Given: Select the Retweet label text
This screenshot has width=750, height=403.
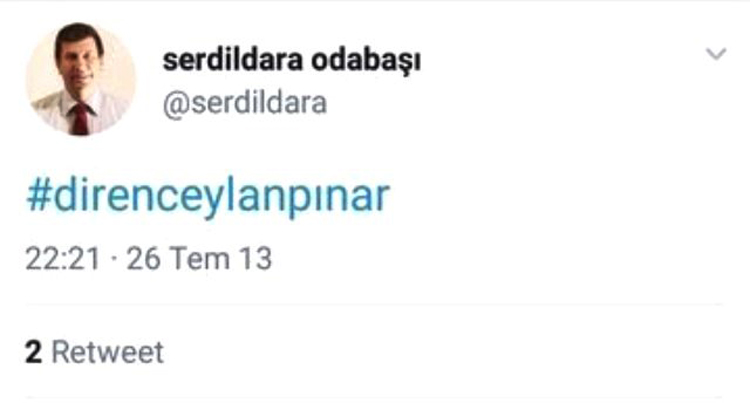Looking at the screenshot, I should (108, 352).
